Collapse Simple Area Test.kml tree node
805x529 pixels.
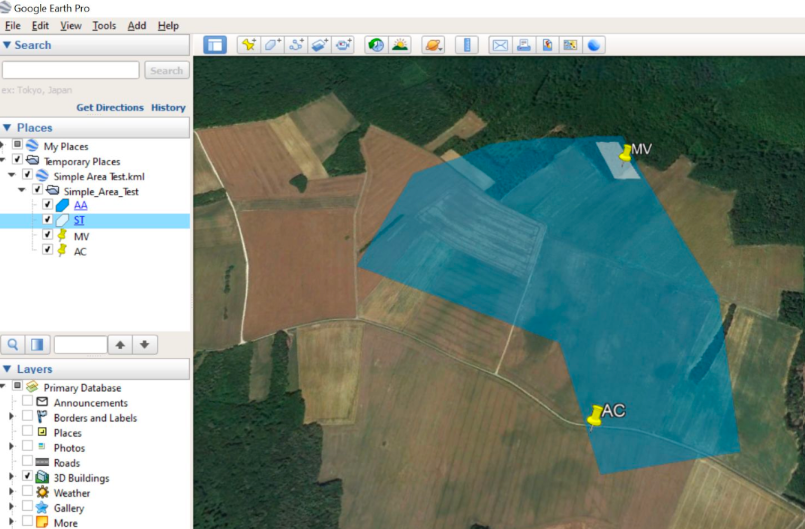pos(12,176)
